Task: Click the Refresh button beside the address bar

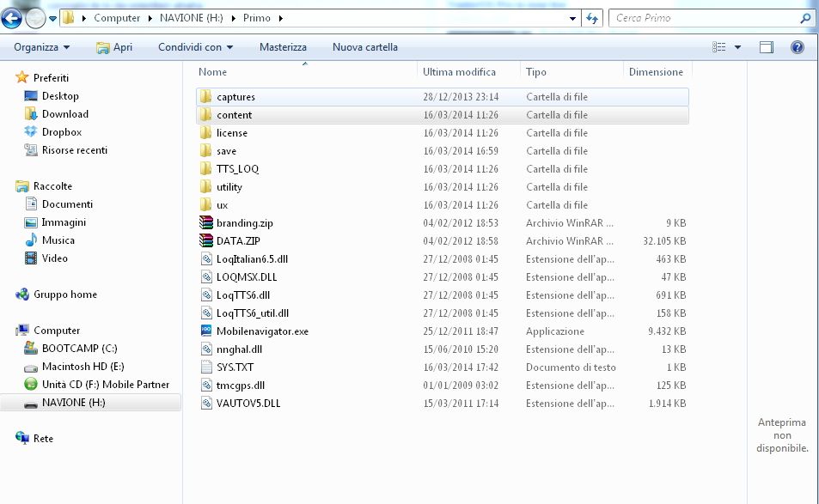Action: tap(591, 17)
